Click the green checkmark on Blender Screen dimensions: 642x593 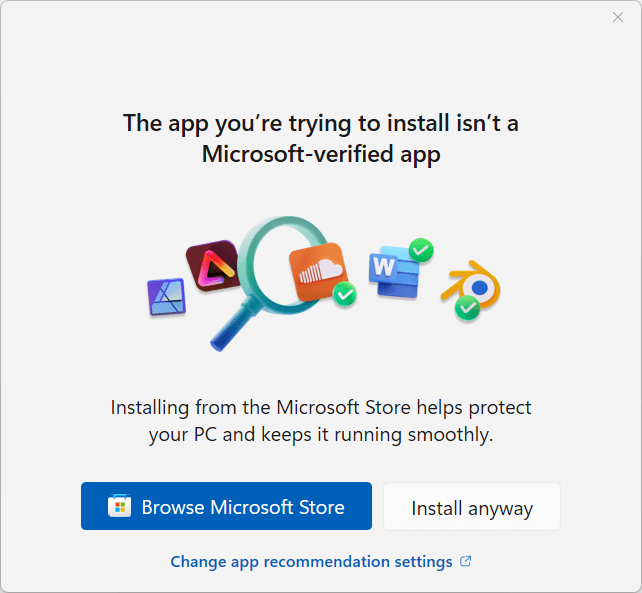click(x=467, y=308)
